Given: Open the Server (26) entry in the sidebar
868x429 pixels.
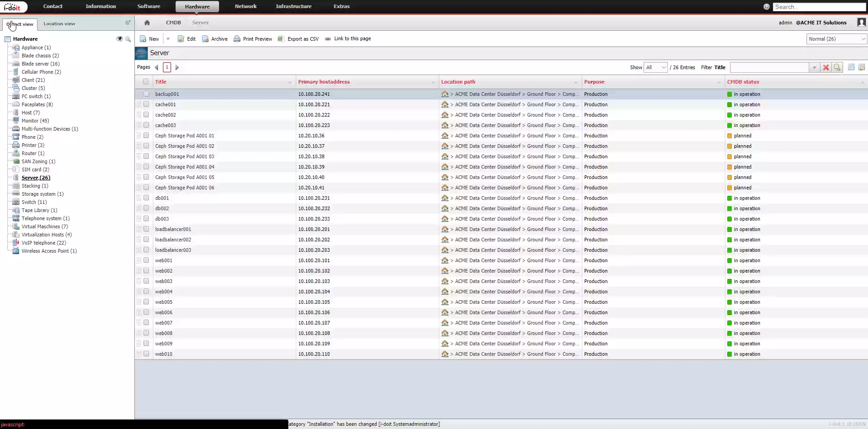Looking at the screenshot, I should click(x=35, y=178).
